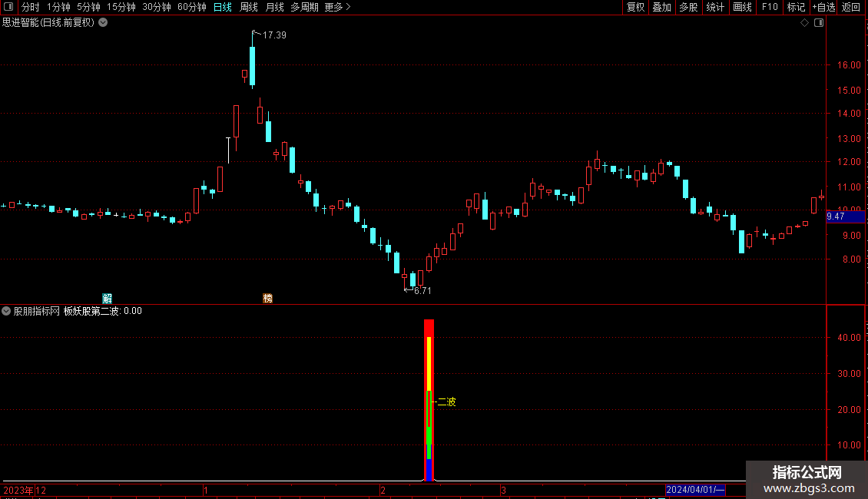Select the 5分钟 period

pyautogui.click(x=88, y=7)
